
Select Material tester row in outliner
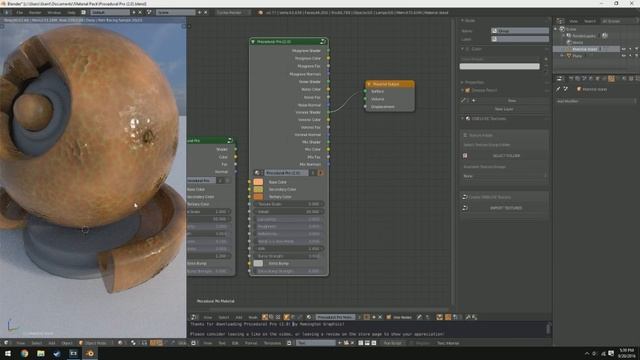(x=587, y=49)
